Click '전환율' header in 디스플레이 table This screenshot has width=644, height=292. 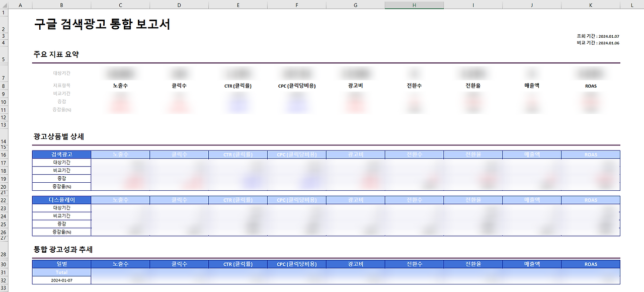click(x=473, y=200)
